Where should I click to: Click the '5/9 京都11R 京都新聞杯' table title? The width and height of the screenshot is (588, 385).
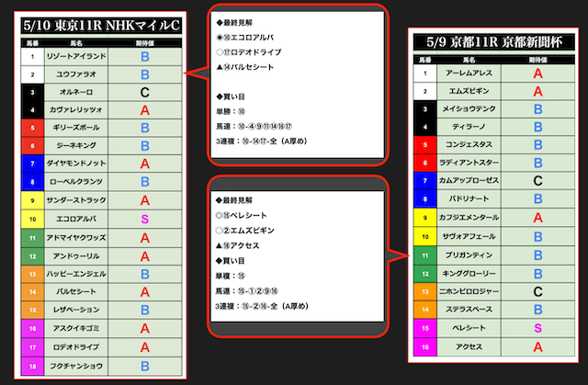click(x=494, y=42)
